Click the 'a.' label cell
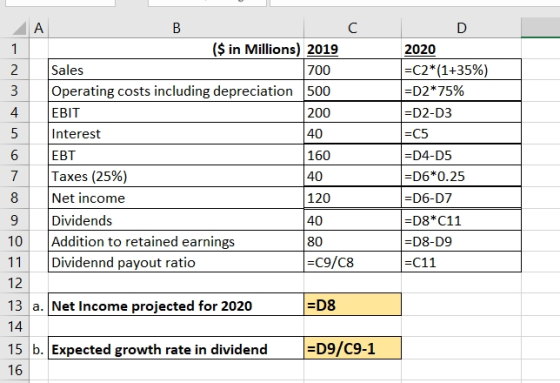This screenshot has width=560, height=383. (39, 305)
